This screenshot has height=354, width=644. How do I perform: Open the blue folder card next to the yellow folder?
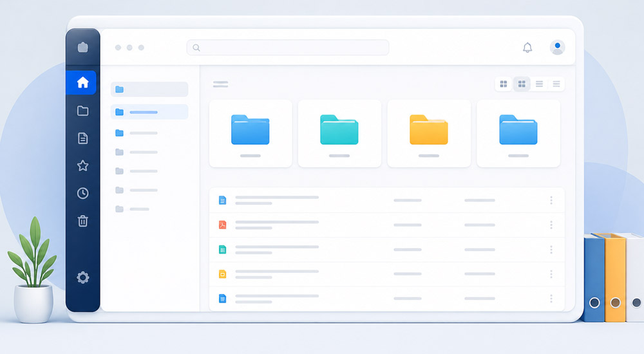pos(518,133)
